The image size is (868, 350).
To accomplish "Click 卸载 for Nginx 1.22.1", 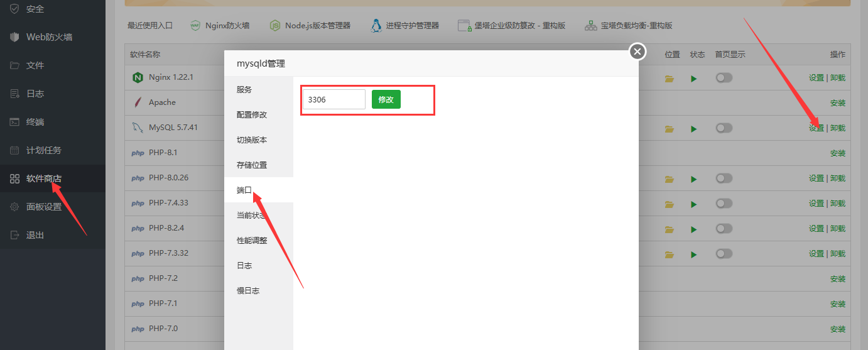I will 838,78.
